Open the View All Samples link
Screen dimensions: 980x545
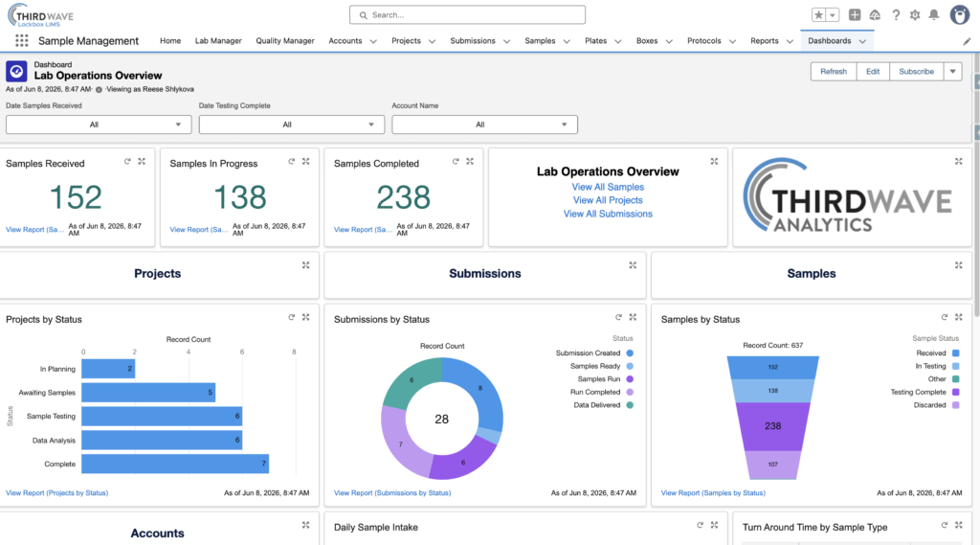608,187
